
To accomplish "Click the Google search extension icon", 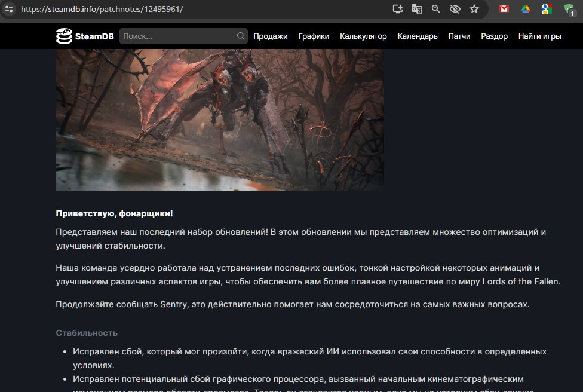I will pyautogui.click(x=547, y=9).
